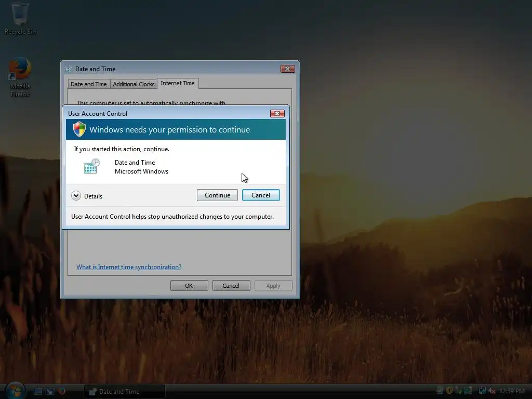This screenshot has height=399, width=532.
Task: Click the 'Microsoft Windows' publisher text
Action: (141, 171)
